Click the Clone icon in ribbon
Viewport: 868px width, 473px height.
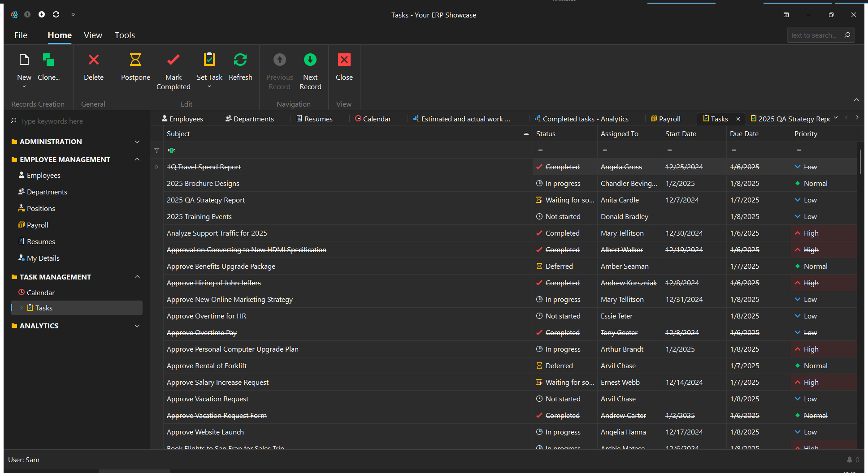coord(48,60)
